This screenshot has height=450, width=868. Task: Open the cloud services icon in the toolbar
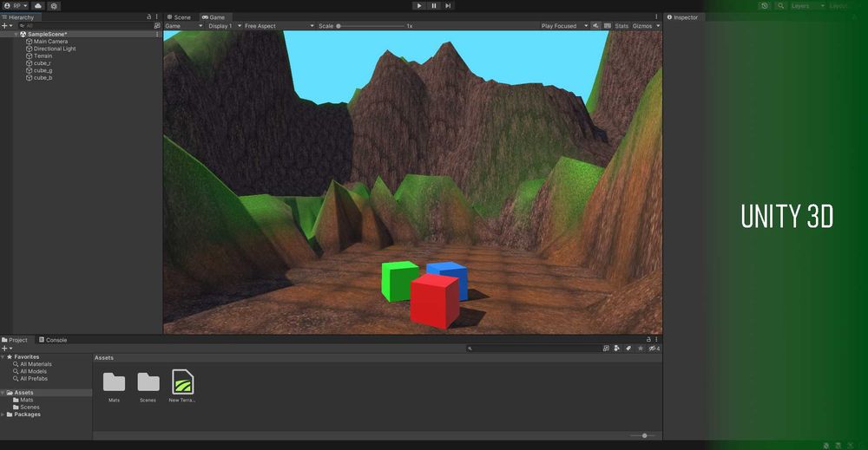click(37, 5)
